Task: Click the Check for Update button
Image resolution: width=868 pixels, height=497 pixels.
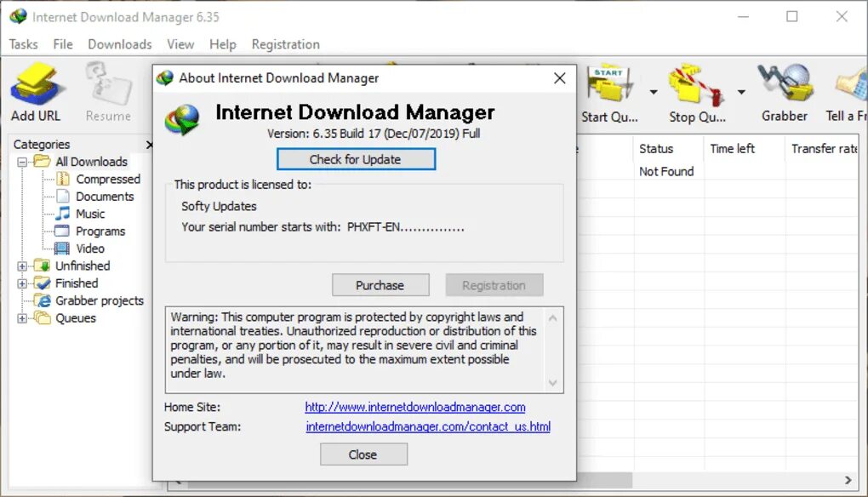Action: click(x=356, y=159)
